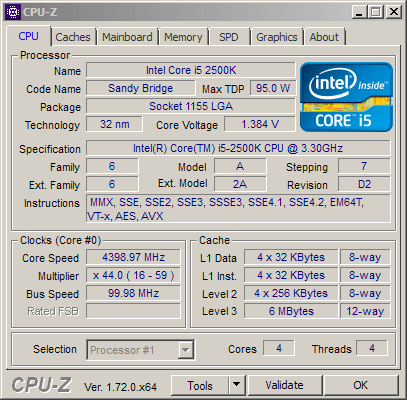Click the Tools button

click(x=200, y=386)
